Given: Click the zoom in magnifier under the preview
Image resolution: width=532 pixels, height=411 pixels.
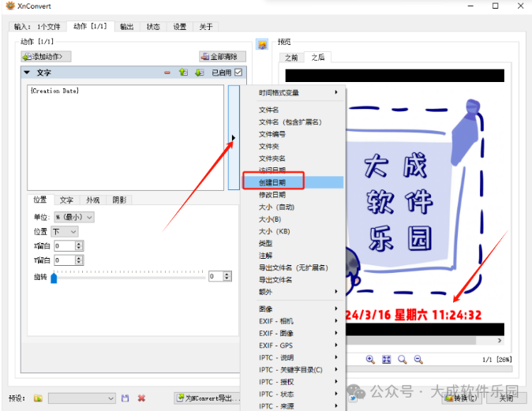Looking at the screenshot, I should tap(370, 360).
